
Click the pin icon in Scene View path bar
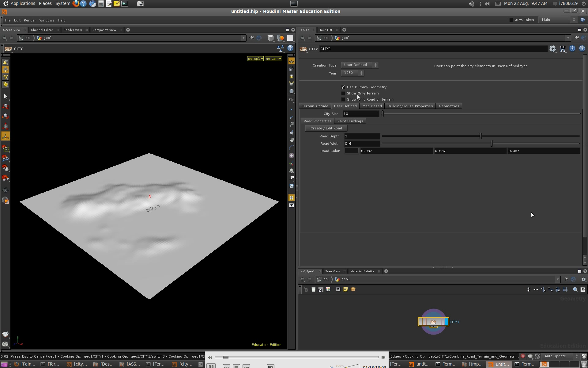pyautogui.click(x=252, y=38)
